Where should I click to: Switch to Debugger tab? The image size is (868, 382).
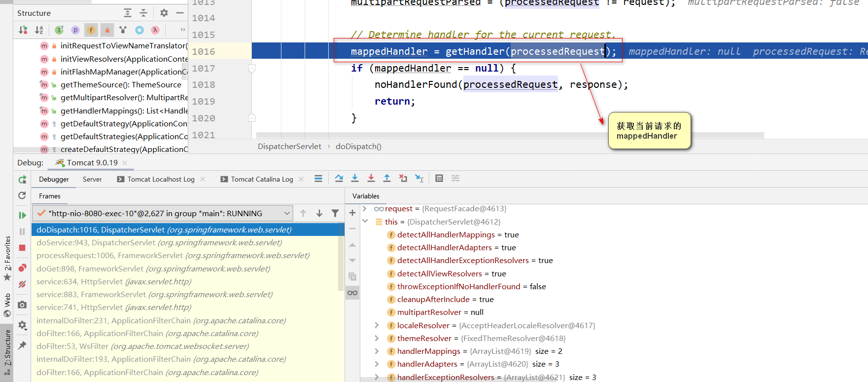[x=54, y=179]
